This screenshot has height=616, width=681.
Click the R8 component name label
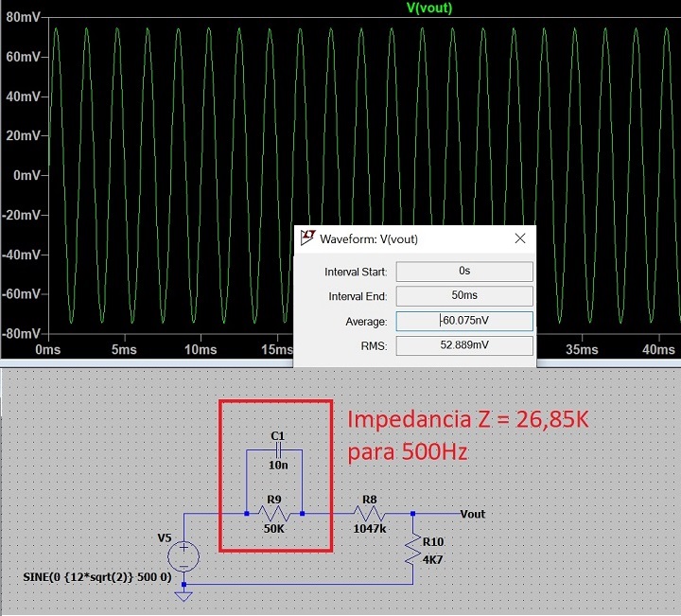370,500
